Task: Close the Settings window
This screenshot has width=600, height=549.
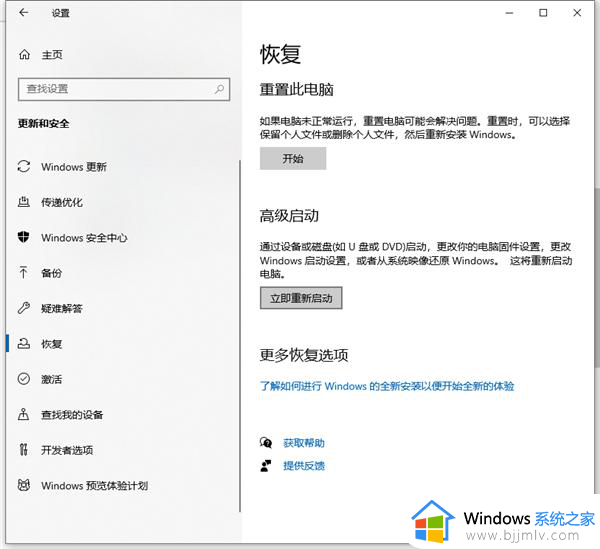Action: click(577, 13)
